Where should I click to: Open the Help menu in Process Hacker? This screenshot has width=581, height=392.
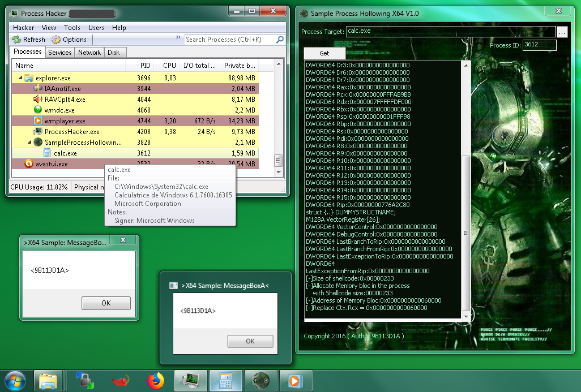point(119,28)
